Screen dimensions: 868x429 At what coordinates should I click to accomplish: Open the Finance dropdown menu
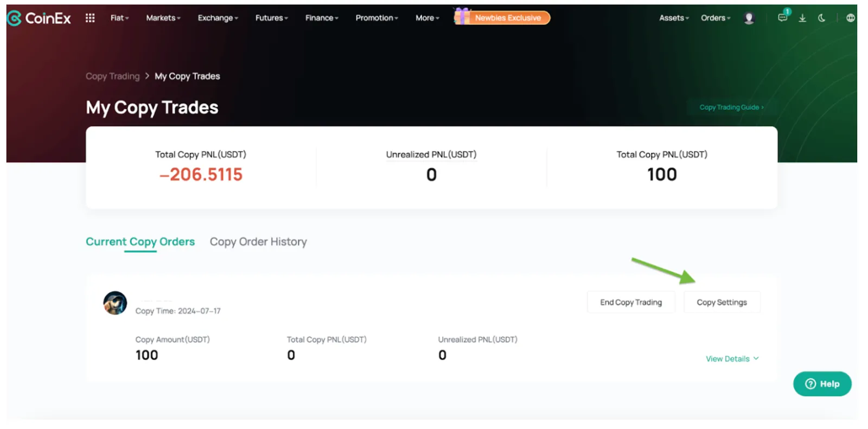[x=322, y=18]
